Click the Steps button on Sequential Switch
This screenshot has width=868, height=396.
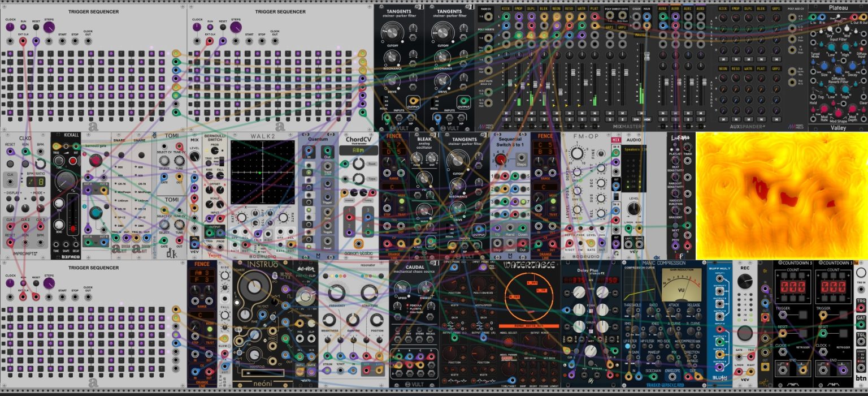[x=520, y=158]
